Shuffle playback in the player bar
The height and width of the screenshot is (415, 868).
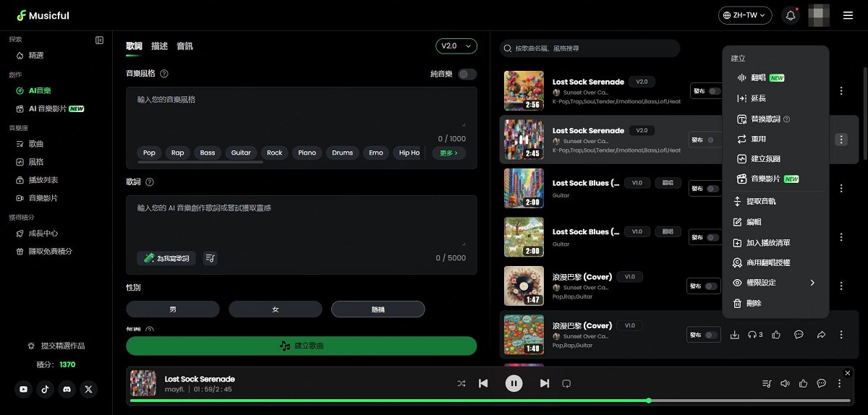point(461,383)
